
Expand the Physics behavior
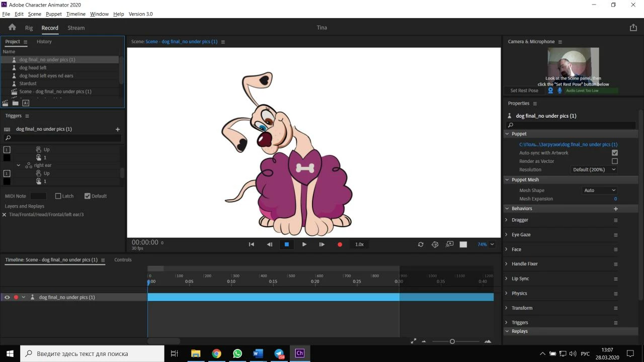pos(507,293)
